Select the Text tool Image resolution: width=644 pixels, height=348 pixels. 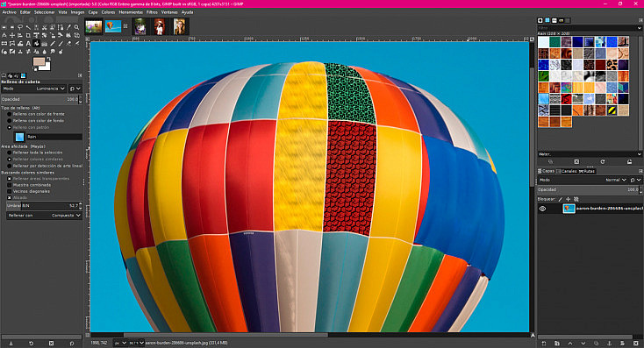point(28,44)
